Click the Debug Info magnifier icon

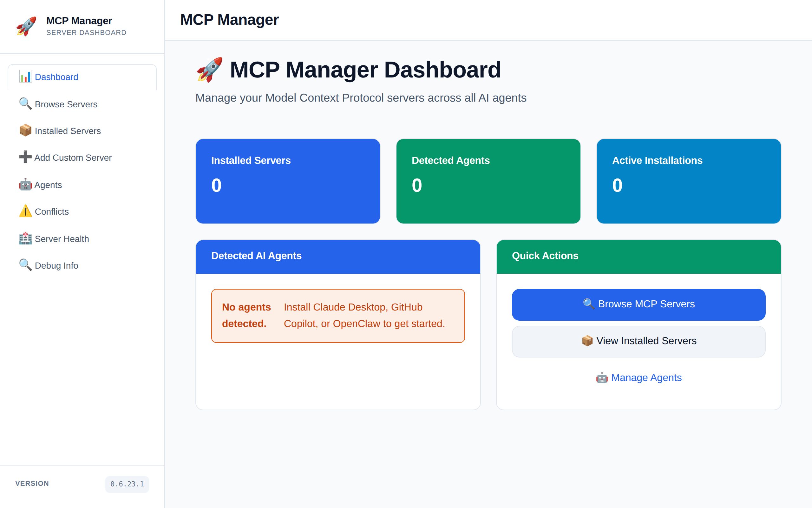tap(25, 265)
